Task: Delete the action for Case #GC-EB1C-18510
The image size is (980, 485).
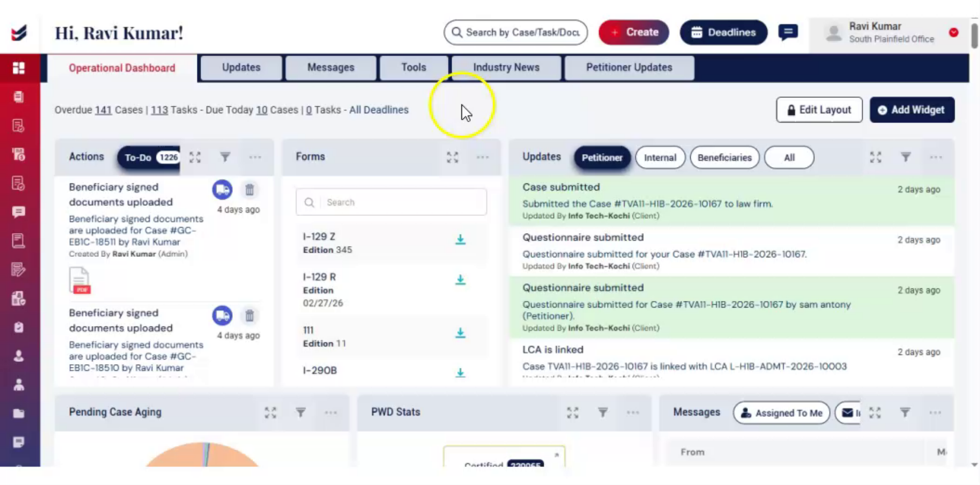Action: click(x=249, y=316)
